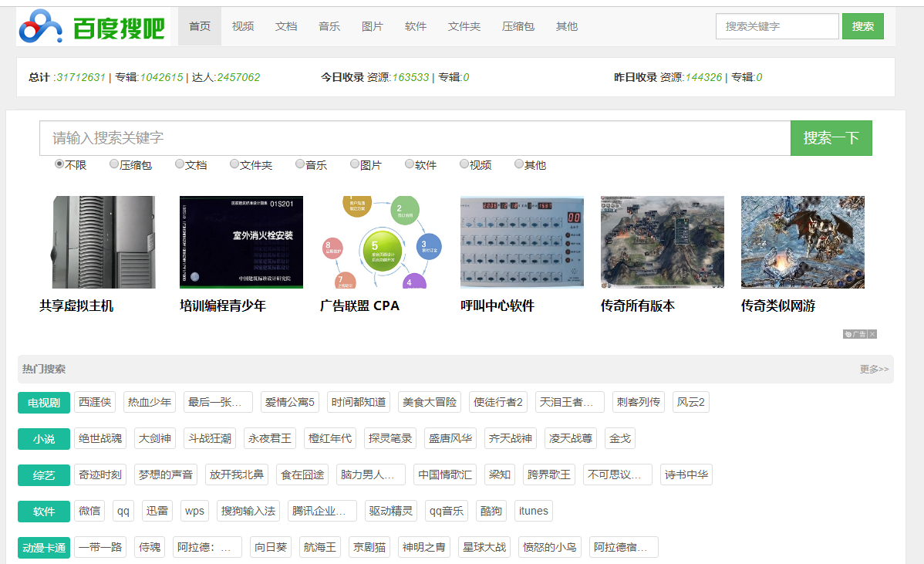Click the 搜狗输入法 search tag
This screenshot has height=564, width=924.
(248, 511)
